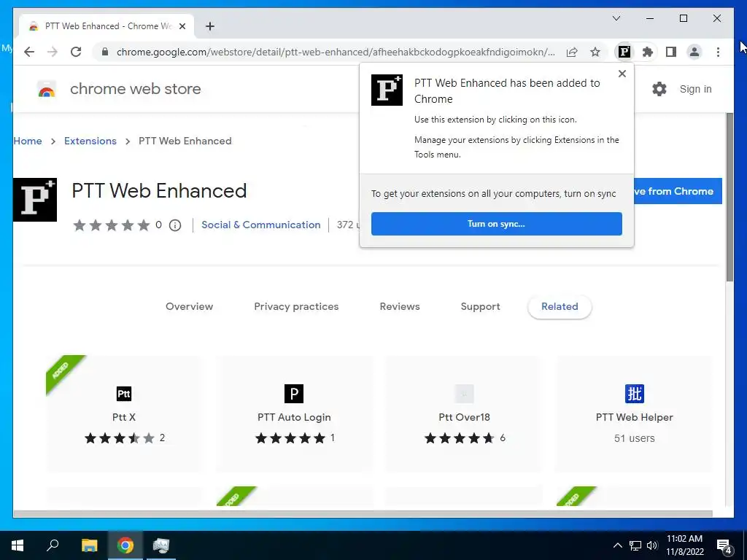Open the volume control in tray
Screen dimensions: 747x560
[x=652, y=545]
